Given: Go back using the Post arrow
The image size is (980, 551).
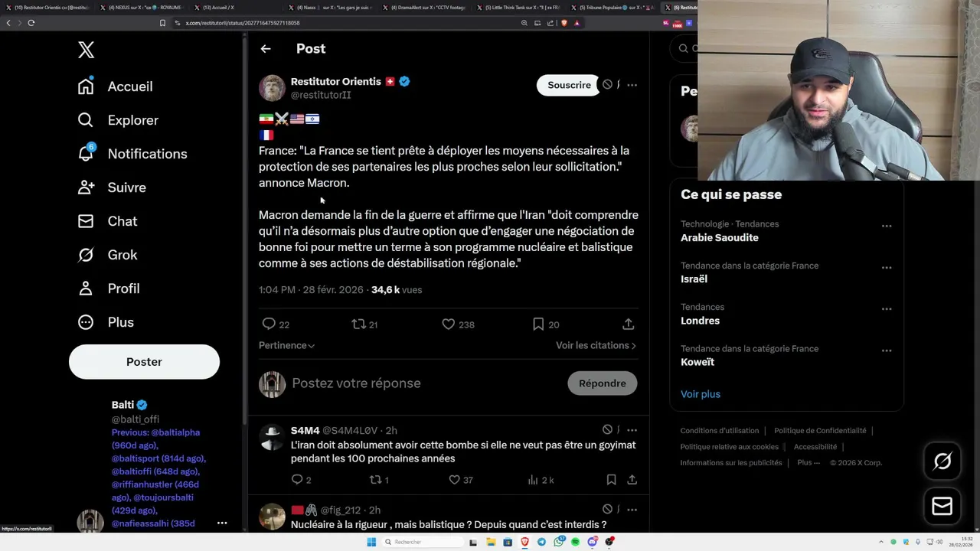Looking at the screenshot, I should 266,49.
